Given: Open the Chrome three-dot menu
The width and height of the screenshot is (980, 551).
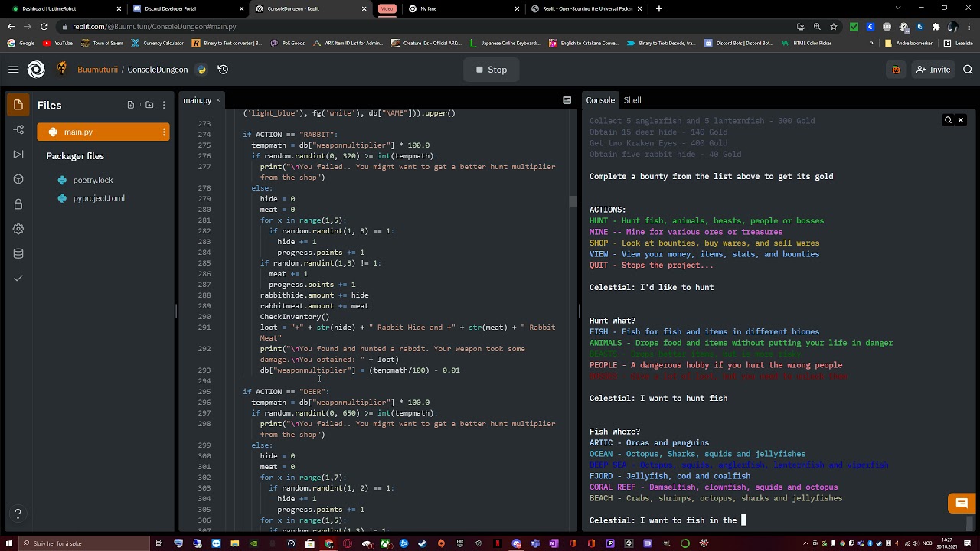Looking at the screenshot, I should coord(969,27).
